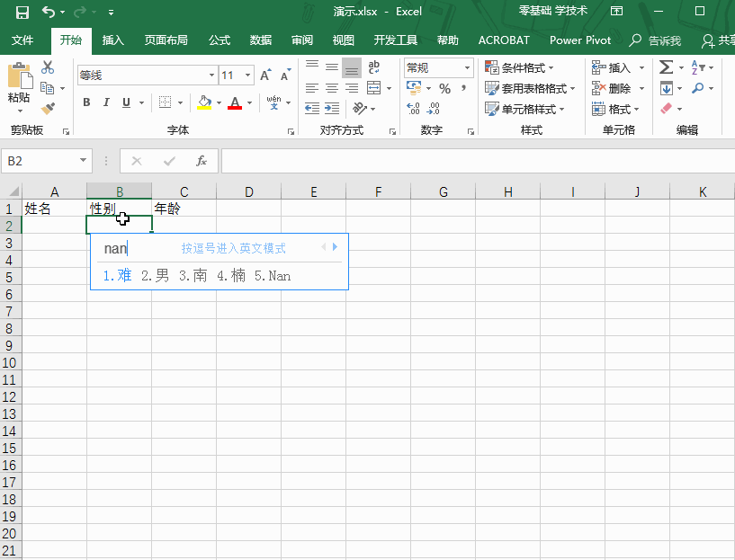The height and width of the screenshot is (560, 735).
Task: Open the 文件 File tab
Action: pyautogui.click(x=22, y=40)
